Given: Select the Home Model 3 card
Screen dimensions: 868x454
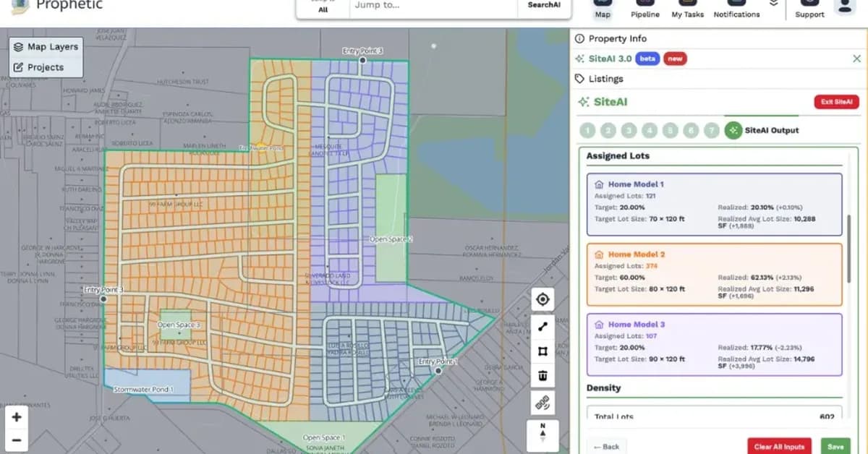Looking at the screenshot, I should tap(715, 344).
